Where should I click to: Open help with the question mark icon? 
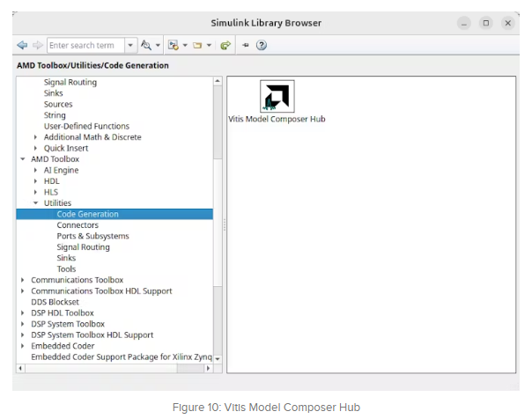pos(262,45)
